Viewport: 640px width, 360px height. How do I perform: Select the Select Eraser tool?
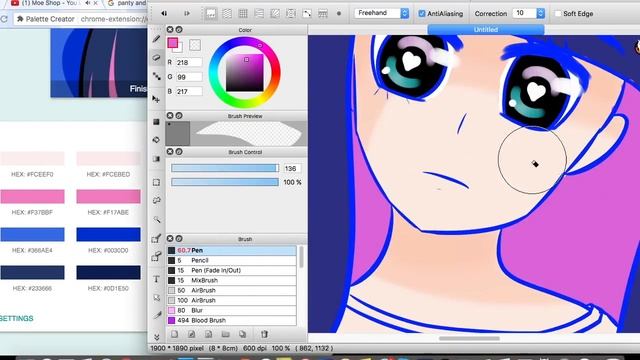156,257
